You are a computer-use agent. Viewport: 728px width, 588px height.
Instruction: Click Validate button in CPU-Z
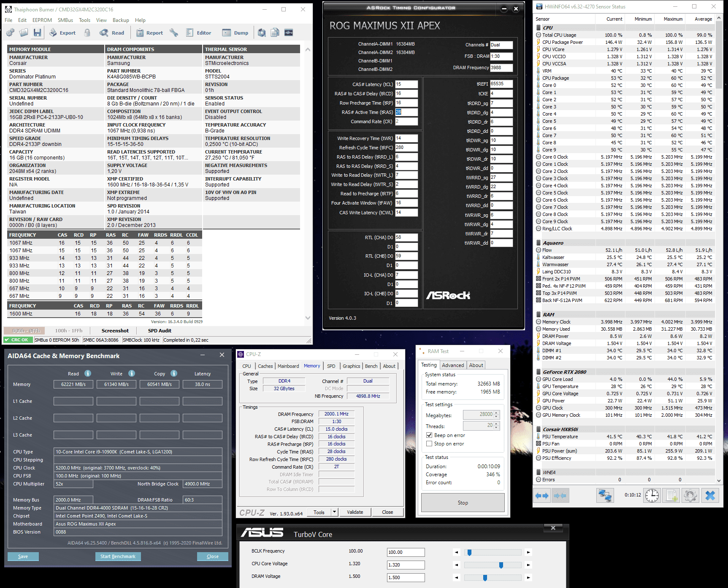pos(355,512)
